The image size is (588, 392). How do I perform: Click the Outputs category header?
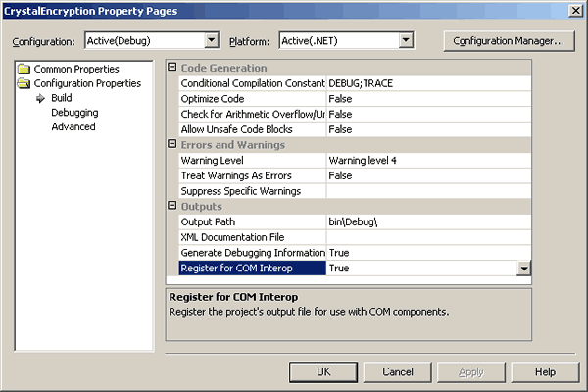(x=201, y=207)
